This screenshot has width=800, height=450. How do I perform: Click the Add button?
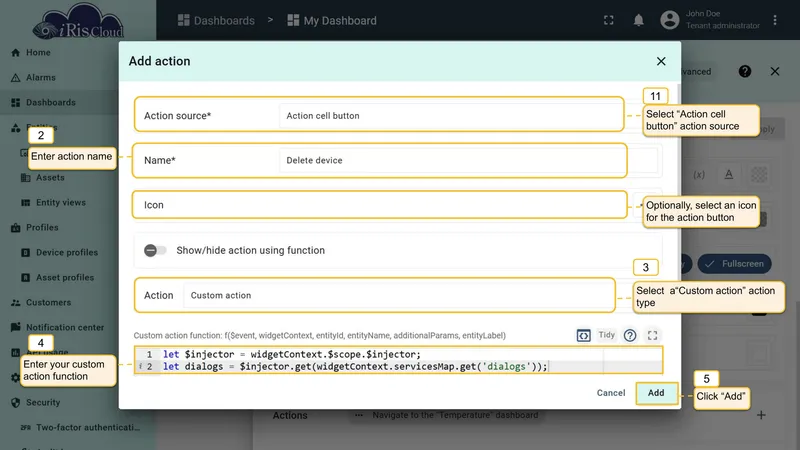(656, 393)
